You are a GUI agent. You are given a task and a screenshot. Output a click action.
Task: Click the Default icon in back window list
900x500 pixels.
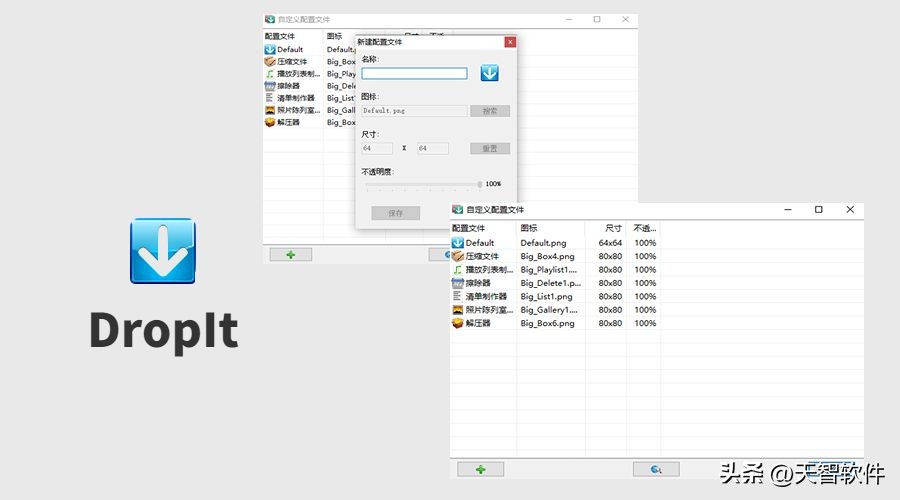[270, 49]
